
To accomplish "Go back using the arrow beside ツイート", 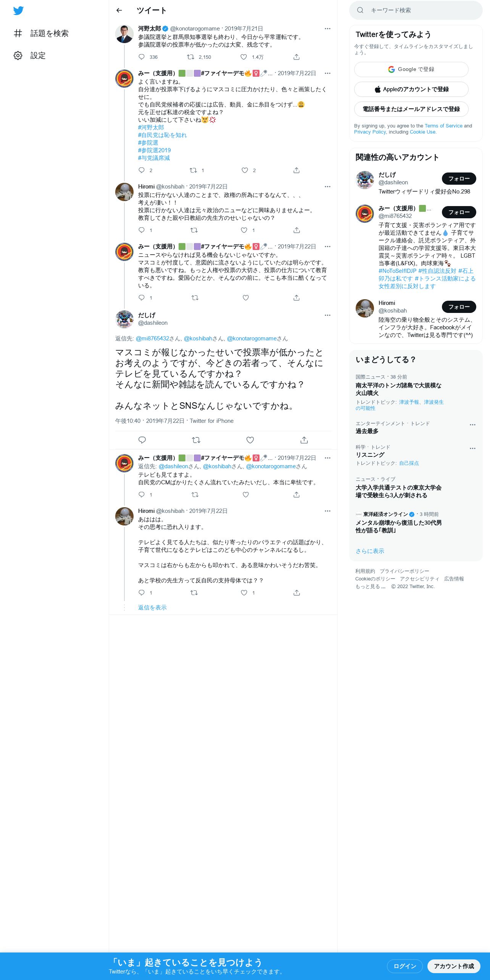I will (119, 10).
